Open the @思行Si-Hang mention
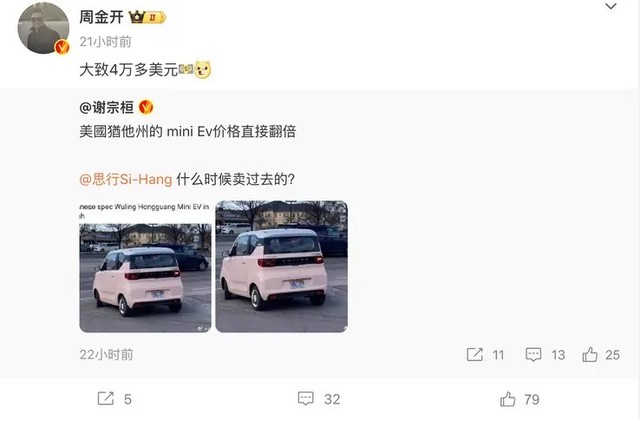Image resolution: width=640 pixels, height=421 pixels. pyautogui.click(x=126, y=179)
